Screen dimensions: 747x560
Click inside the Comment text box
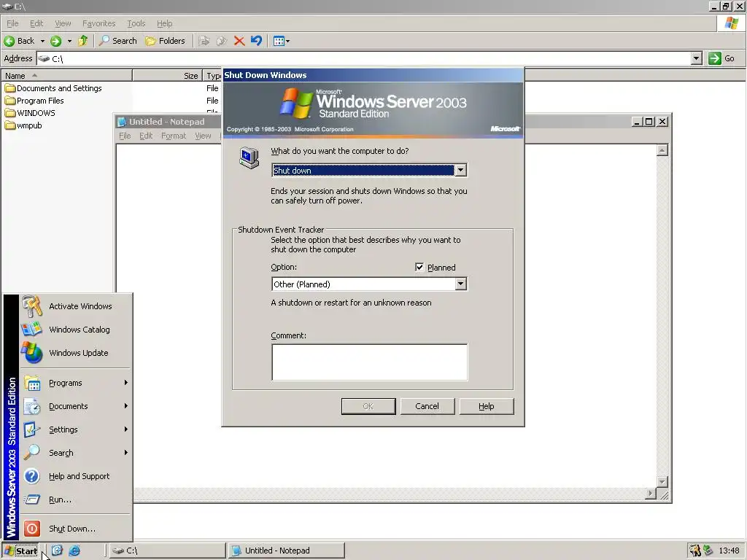(x=369, y=362)
